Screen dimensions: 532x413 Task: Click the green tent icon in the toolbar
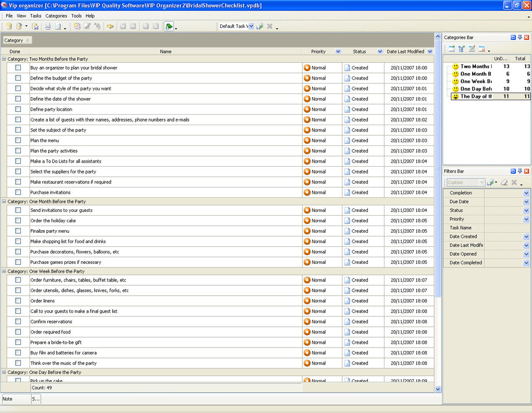[x=169, y=26]
